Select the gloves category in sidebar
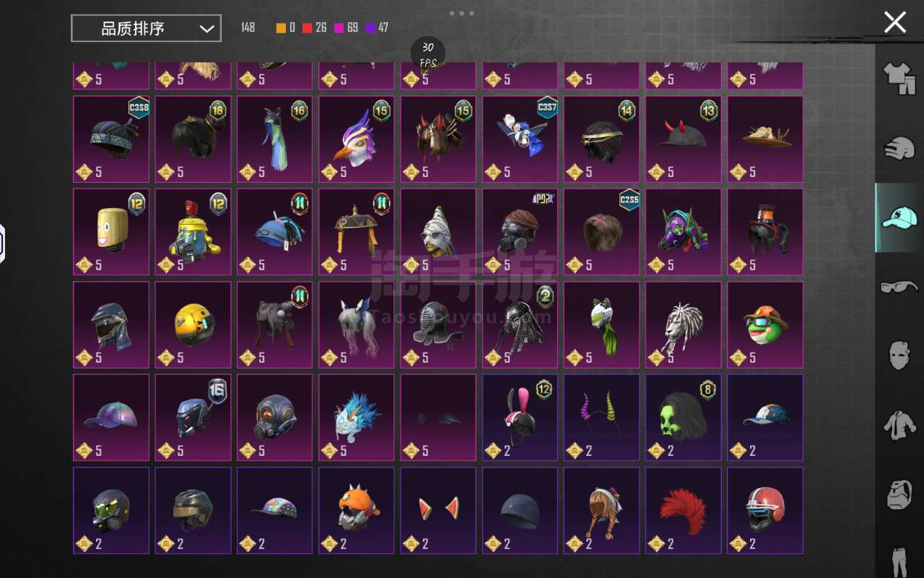 [899, 147]
